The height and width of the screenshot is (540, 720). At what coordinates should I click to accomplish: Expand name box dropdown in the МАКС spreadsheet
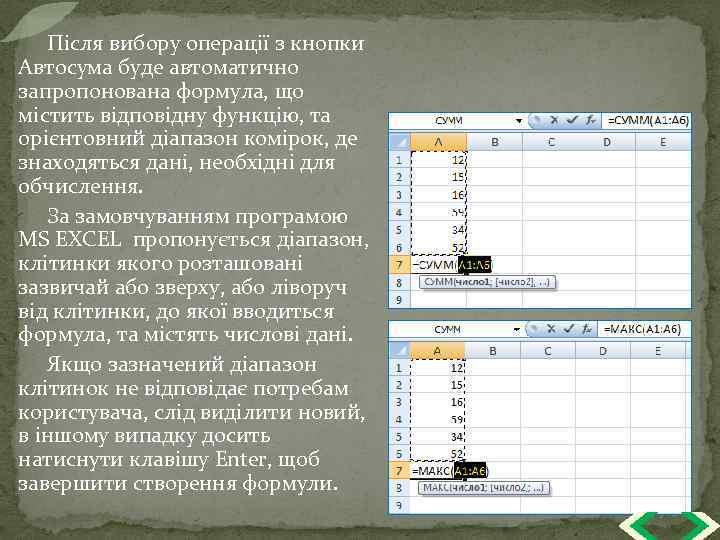(x=517, y=329)
